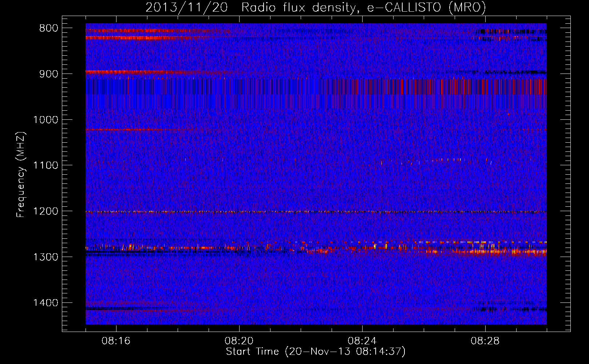
Task: Click the 1000 frequency tick label
Action: click(46, 120)
